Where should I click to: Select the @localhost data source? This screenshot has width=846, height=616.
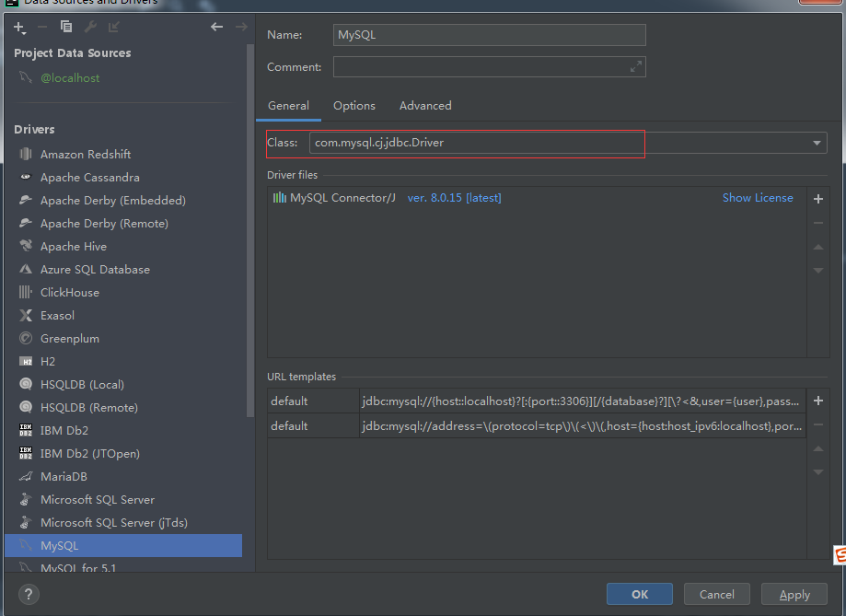(70, 77)
